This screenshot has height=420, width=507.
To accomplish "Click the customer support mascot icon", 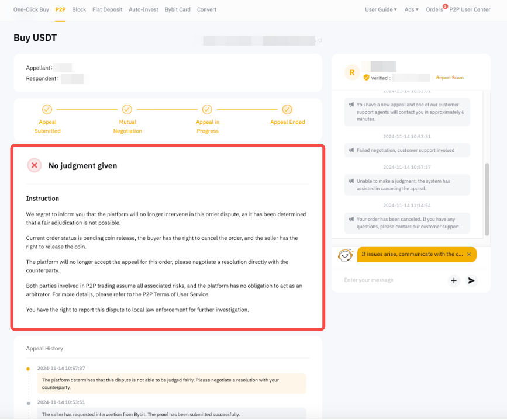I will click(346, 255).
